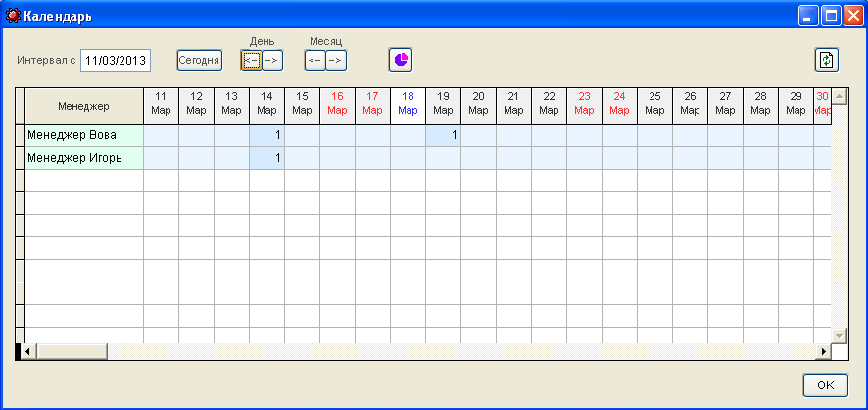
Task: Move interval back one day
Action: (x=251, y=60)
